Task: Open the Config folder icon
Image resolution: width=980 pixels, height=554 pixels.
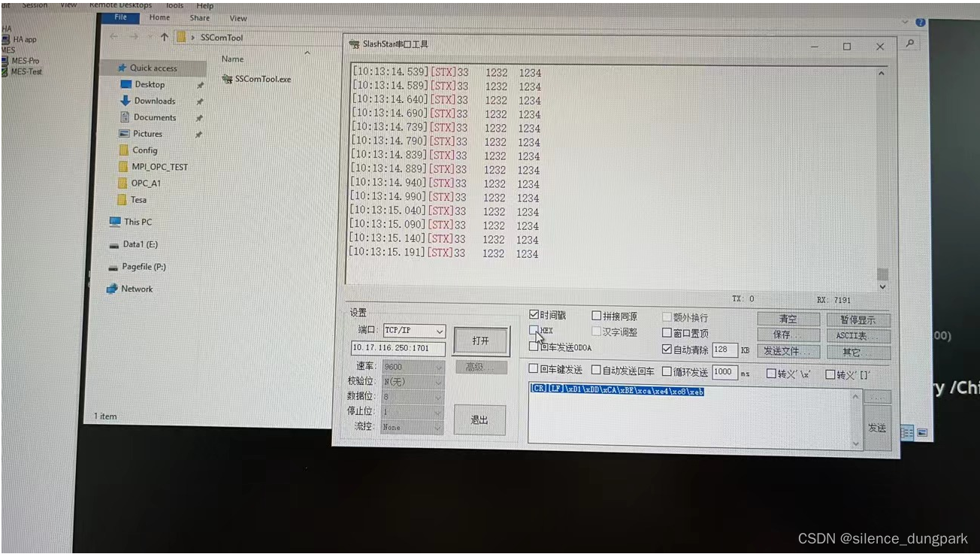Action: (x=123, y=150)
